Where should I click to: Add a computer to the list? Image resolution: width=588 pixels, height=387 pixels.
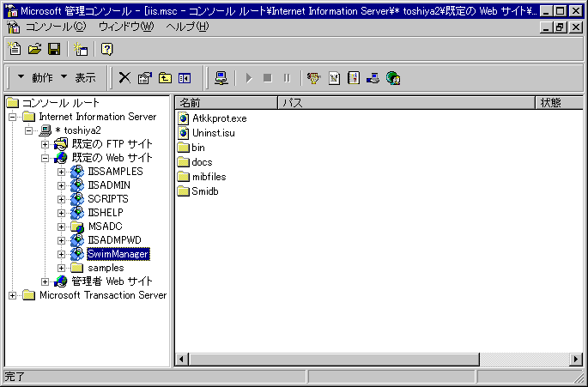[x=221, y=78]
